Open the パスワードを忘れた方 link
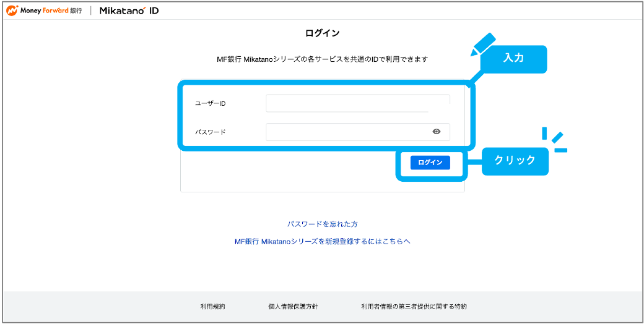644x324 pixels. tap(323, 224)
